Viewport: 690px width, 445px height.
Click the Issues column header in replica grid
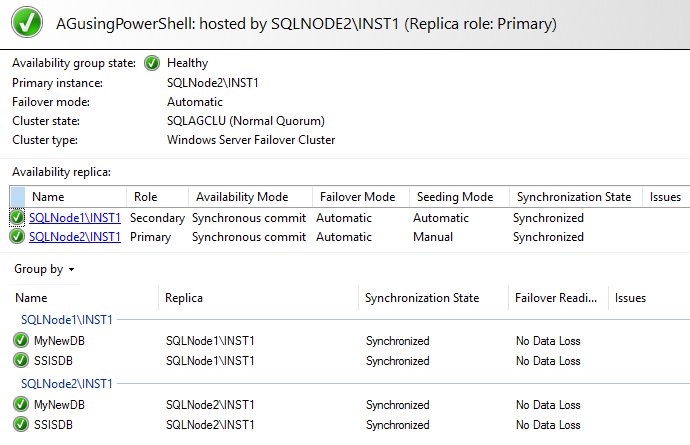pos(665,197)
